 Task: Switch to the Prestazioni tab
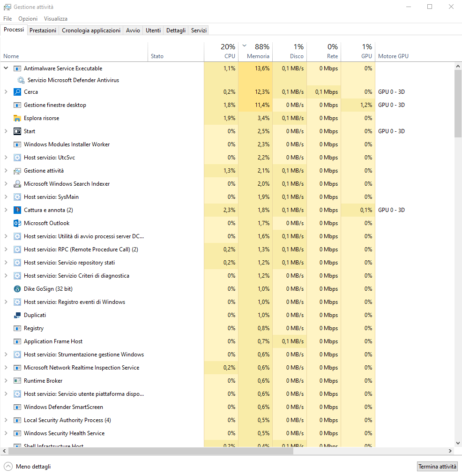coord(43,30)
